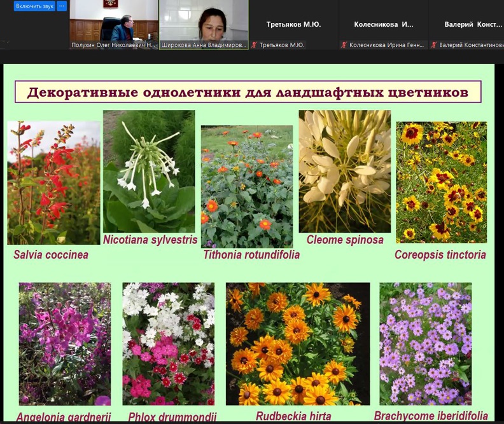Click muted mic icon beside Третьяков М.Ю.
504x424 pixels.
[254, 45]
